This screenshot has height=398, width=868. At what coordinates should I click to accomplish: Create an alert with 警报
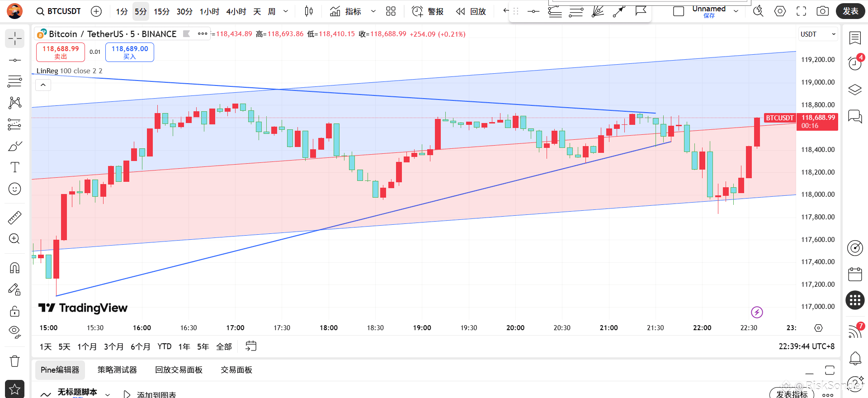pyautogui.click(x=428, y=11)
